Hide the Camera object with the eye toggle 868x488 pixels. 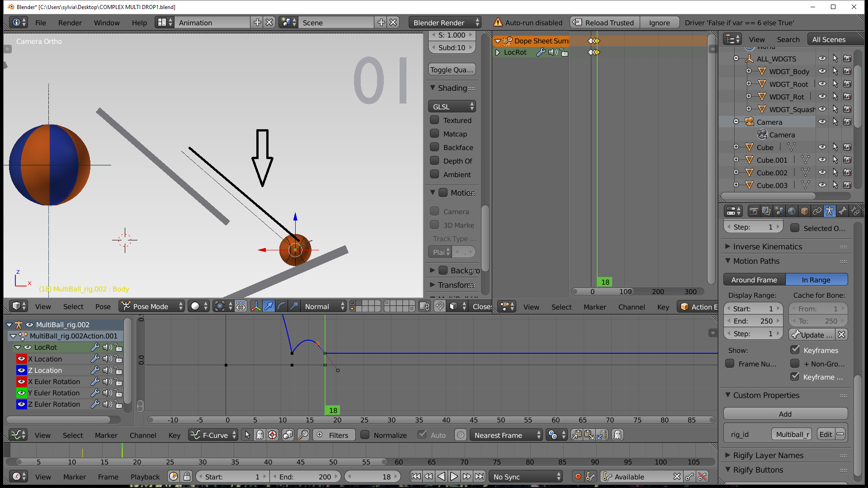click(822, 122)
